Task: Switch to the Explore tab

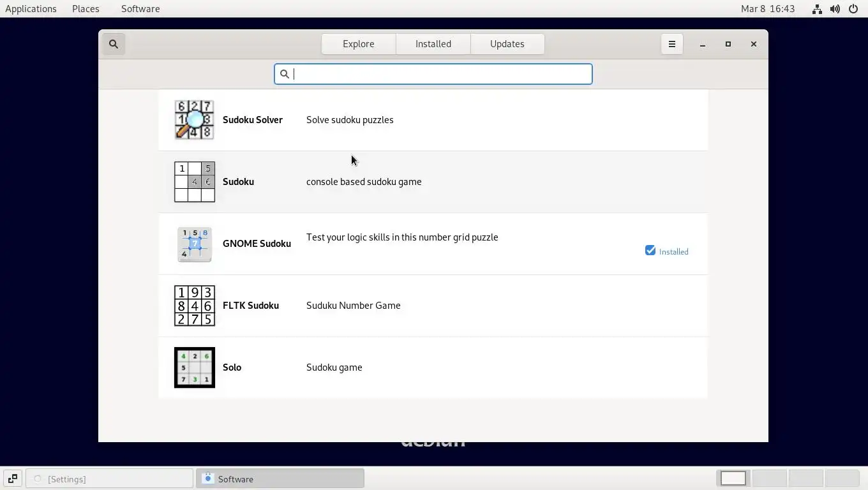Action: click(x=359, y=44)
